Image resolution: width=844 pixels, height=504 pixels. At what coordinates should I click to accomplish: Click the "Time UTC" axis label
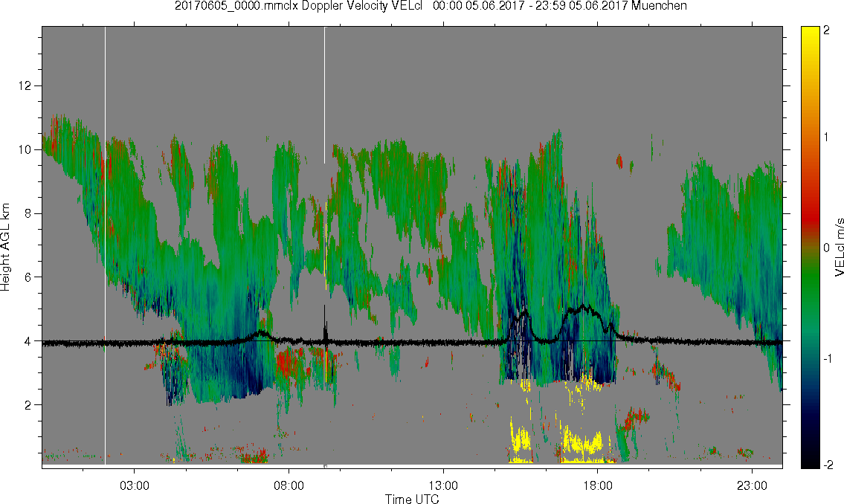click(412, 499)
